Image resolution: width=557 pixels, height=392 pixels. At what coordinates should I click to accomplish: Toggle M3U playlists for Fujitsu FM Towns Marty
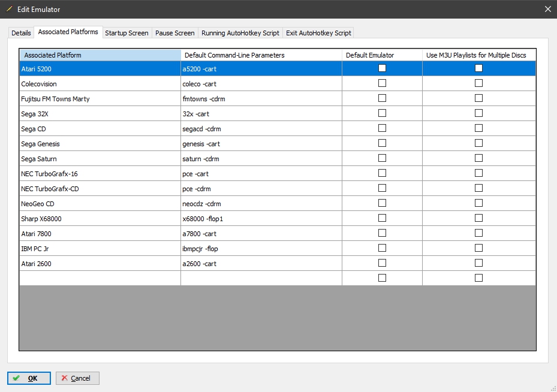[479, 98]
